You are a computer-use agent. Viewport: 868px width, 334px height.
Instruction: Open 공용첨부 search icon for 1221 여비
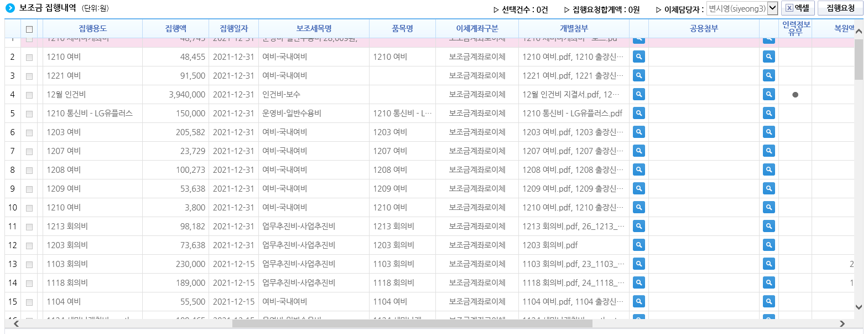click(x=769, y=75)
